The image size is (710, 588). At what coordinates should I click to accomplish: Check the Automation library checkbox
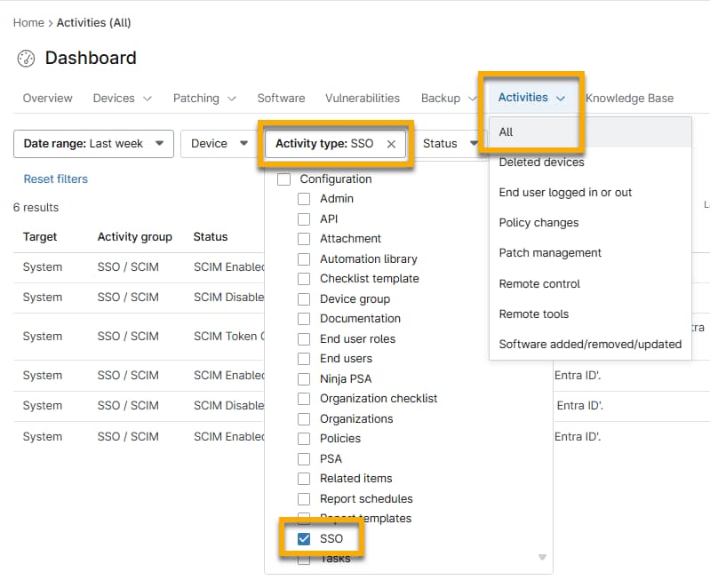[304, 259]
